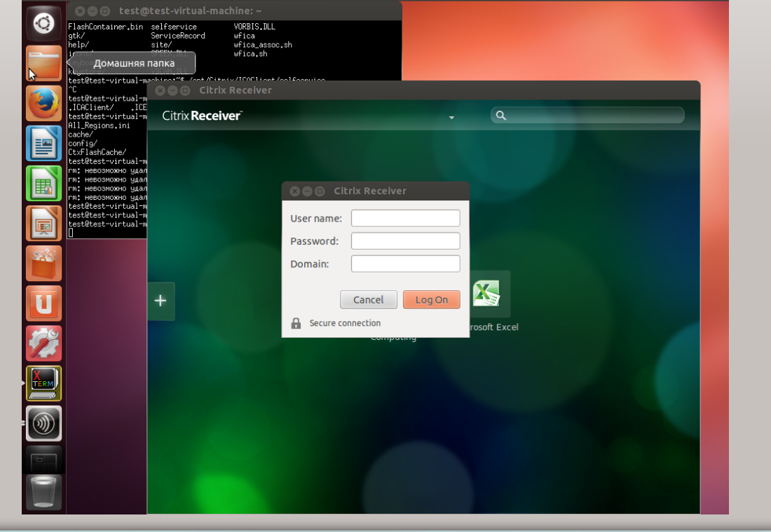Click the terminal window title bar text

click(x=190, y=11)
